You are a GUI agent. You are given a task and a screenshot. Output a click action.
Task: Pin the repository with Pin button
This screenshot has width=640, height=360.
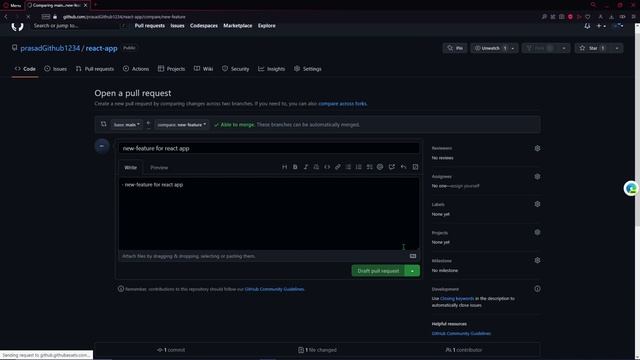click(x=455, y=48)
